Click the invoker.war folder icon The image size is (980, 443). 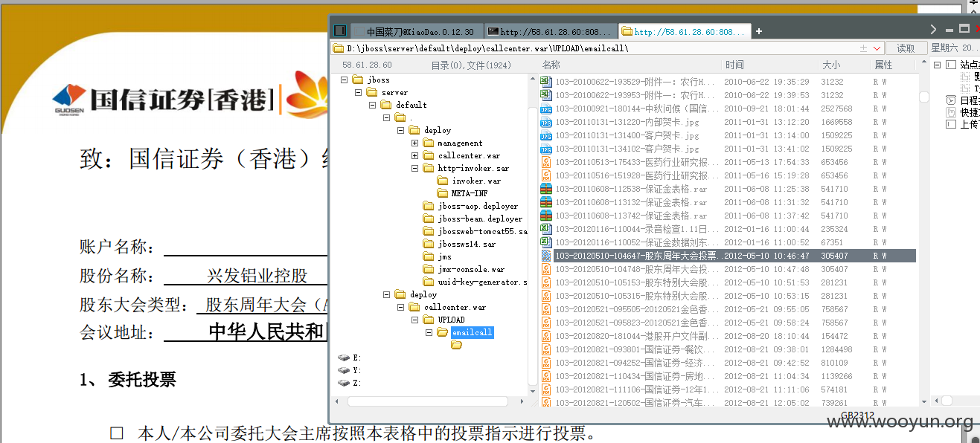tap(443, 181)
